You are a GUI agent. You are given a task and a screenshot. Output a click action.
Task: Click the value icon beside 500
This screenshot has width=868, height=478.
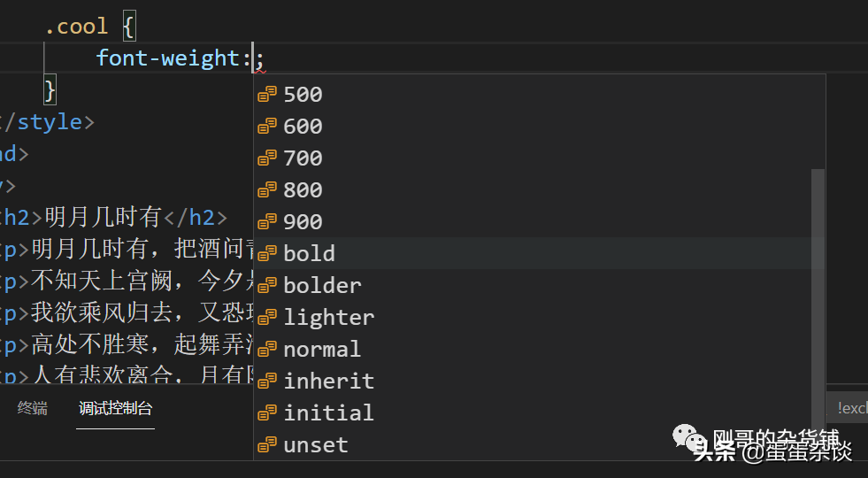click(x=267, y=95)
